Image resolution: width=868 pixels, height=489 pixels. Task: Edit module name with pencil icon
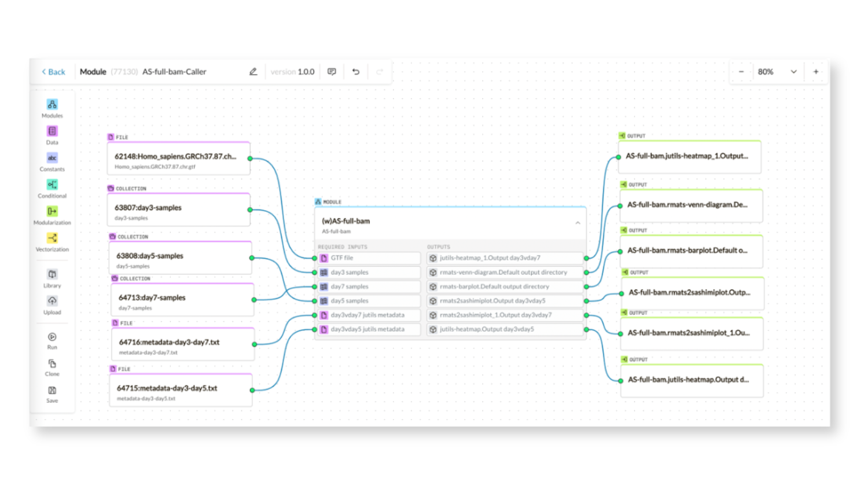[253, 72]
